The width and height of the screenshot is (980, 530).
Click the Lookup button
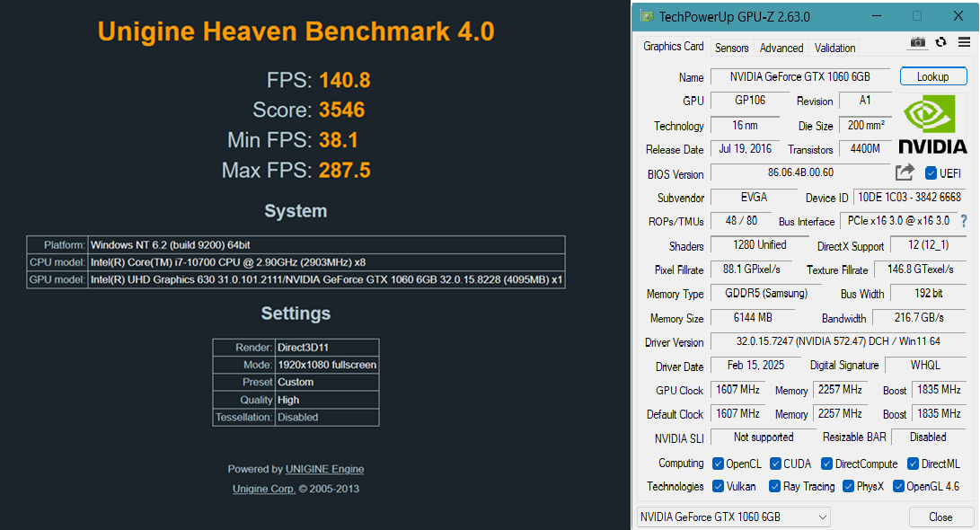(933, 76)
